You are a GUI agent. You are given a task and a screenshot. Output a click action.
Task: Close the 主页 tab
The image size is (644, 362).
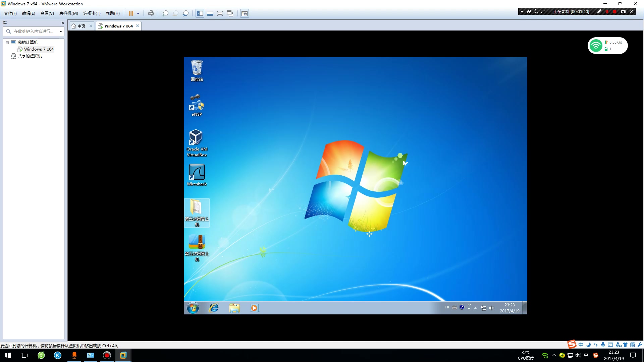point(91,26)
